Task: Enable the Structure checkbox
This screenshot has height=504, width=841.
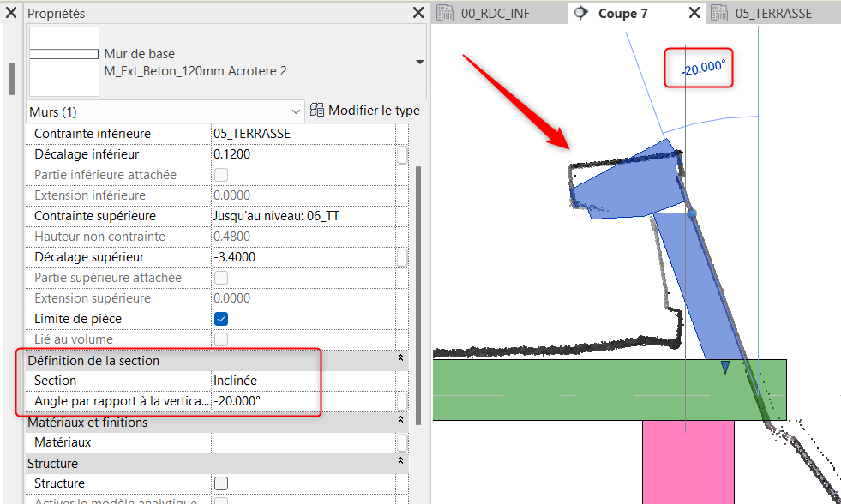Action: click(221, 483)
